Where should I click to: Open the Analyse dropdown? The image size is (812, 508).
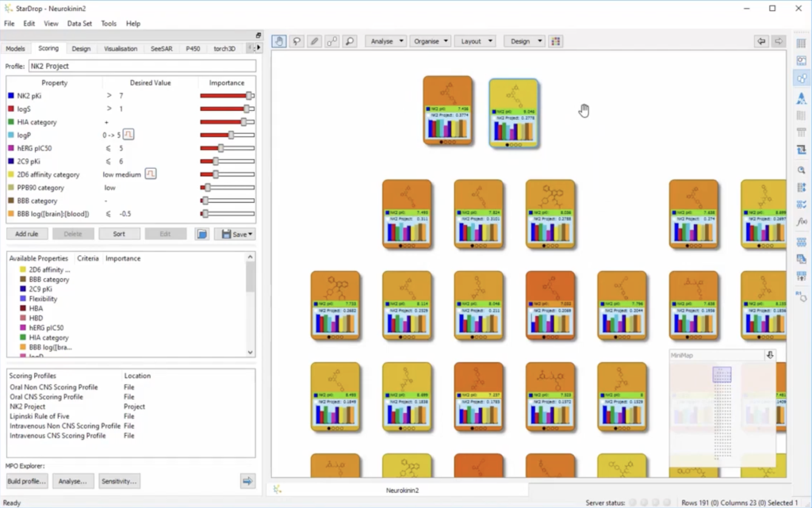pyautogui.click(x=386, y=41)
